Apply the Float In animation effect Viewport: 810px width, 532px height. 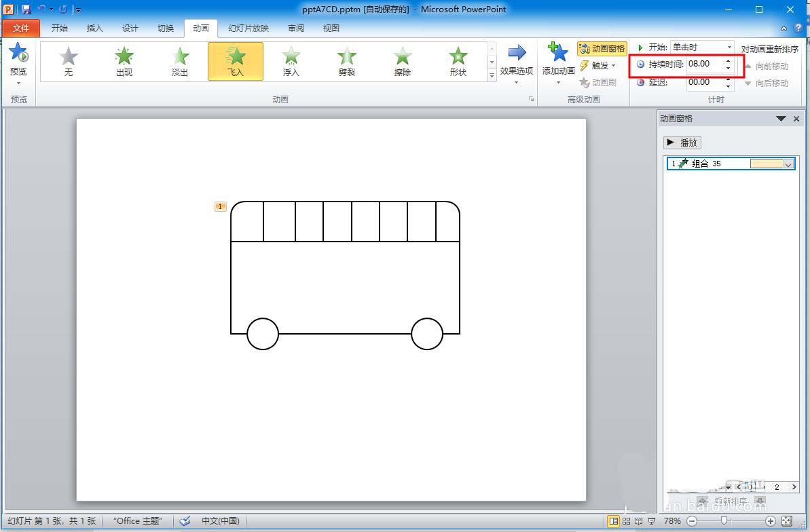[x=291, y=61]
